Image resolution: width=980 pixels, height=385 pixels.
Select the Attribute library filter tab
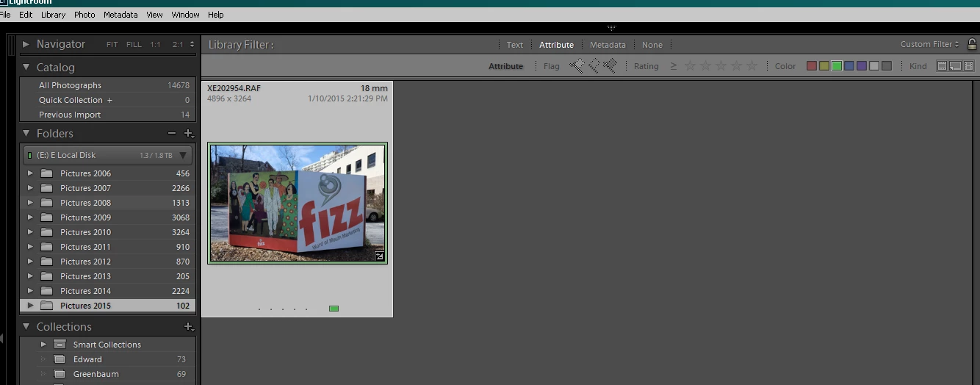coord(556,45)
